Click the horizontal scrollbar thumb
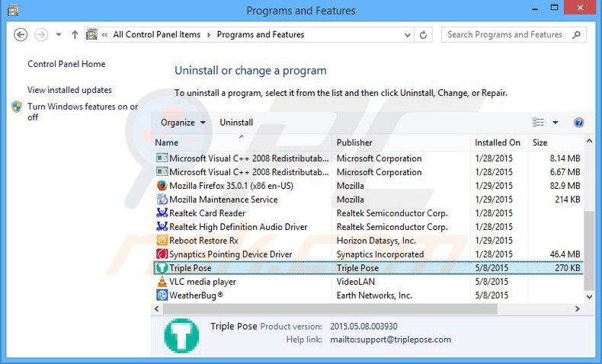 (x=330, y=308)
